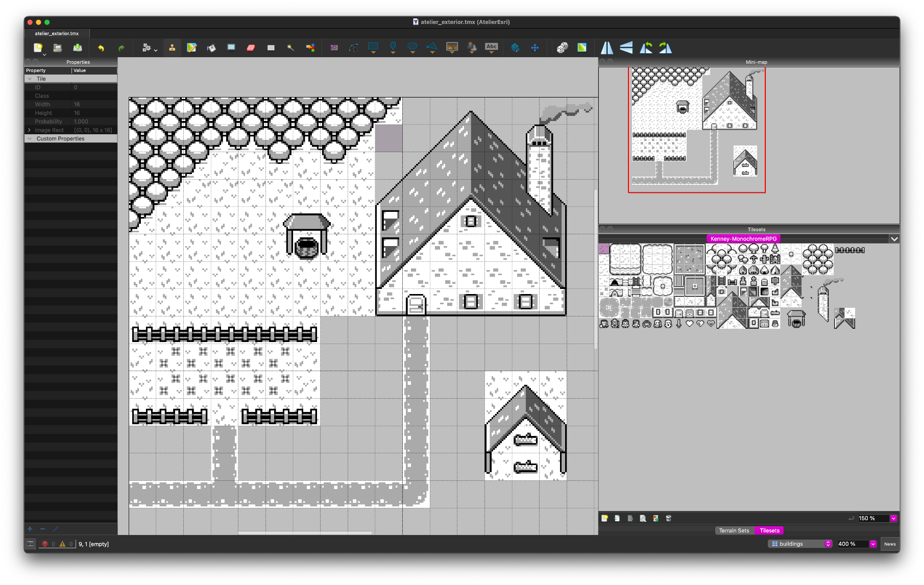Select the Insert Text tool
Image resolution: width=924 pixels, height=585 pixels.
pos(492,47)
